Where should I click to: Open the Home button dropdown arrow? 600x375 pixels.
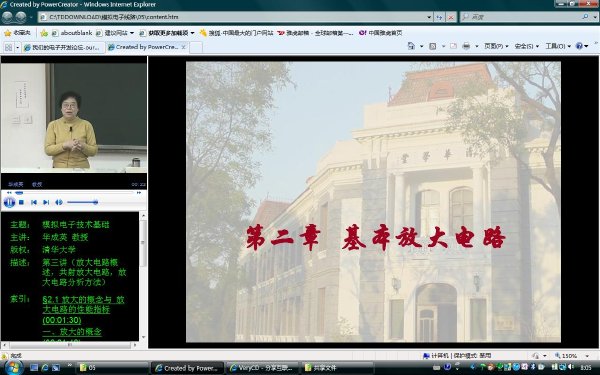(x=422, y=46)
